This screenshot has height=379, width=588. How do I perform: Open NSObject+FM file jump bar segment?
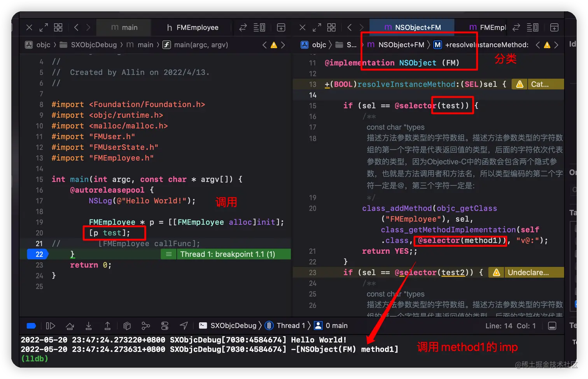point(395,45)
